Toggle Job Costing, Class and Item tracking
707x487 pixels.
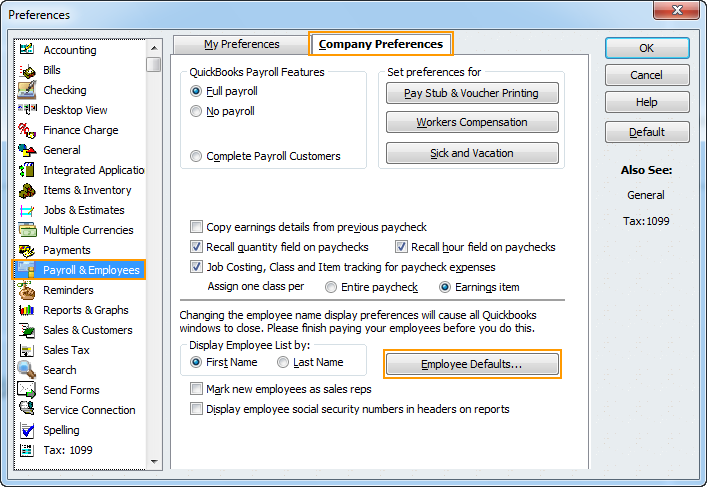(x=196, y=266)
